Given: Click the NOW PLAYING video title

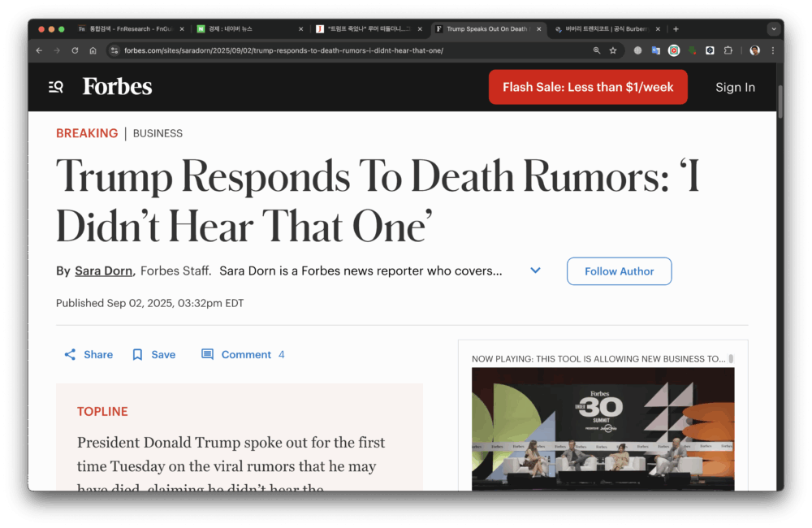Looking at the screenshot, I should pyautogui.click(x=598, y=358).
